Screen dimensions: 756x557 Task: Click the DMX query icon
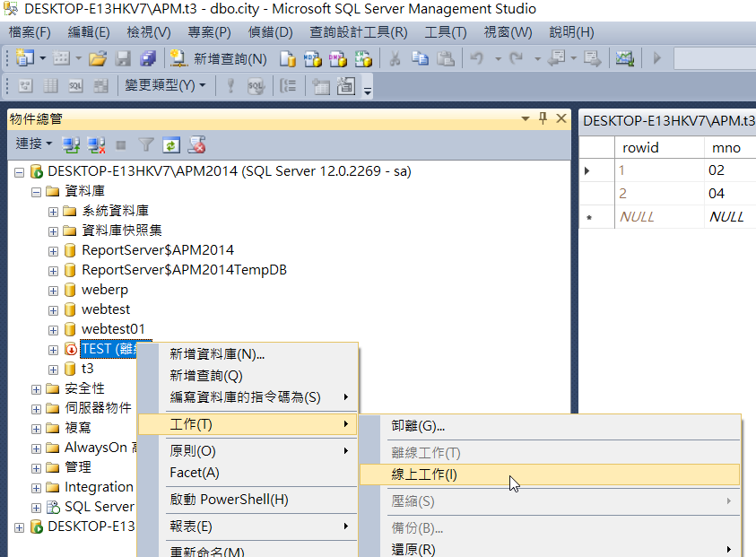(x=337, y=59)
